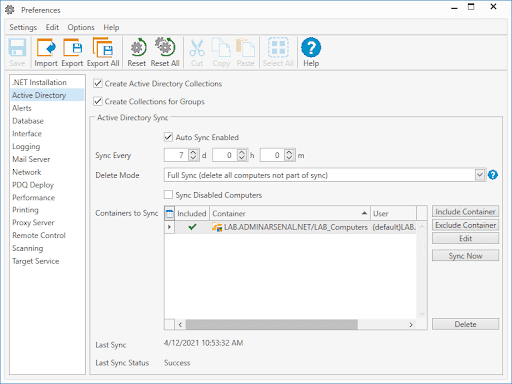Select Target Service in the sidebar

point(47,261)
